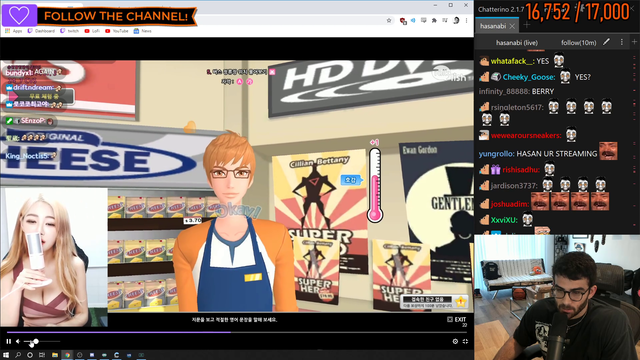This screenshot has height=360, width=640.
Task: Open Windows taskbar search
Action: point(18,355)
